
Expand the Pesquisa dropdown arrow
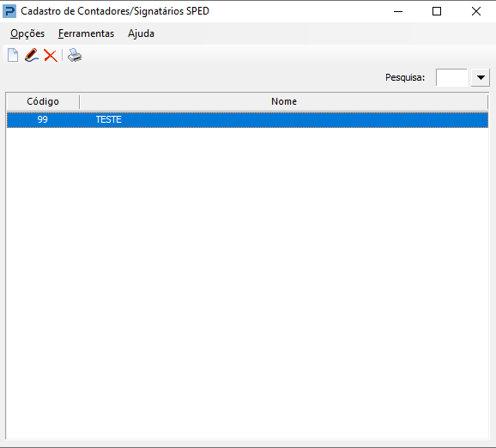point(481,77)
